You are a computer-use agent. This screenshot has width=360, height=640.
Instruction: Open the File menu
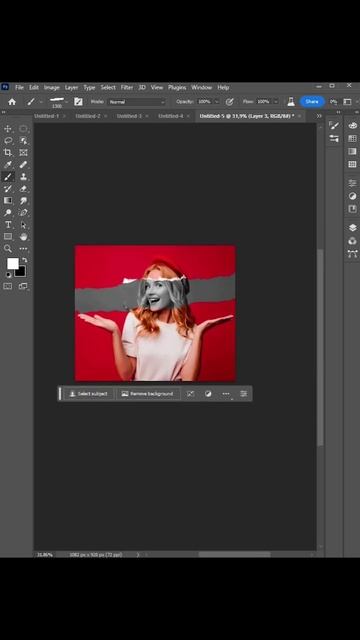pyautogui.click(x=19, y=87)
